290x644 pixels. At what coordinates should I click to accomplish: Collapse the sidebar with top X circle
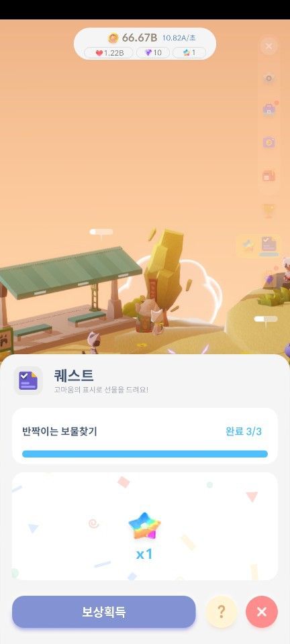click(269, 46)
